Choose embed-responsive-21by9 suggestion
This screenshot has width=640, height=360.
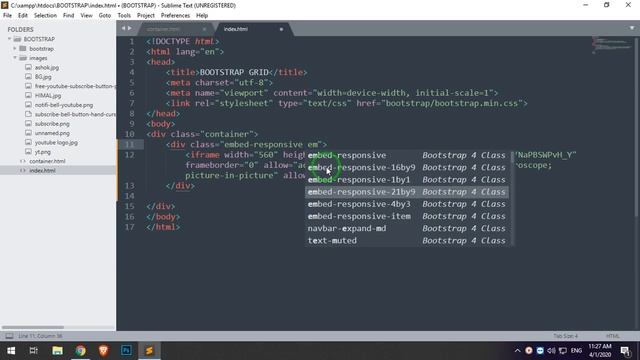coord(407,192)
